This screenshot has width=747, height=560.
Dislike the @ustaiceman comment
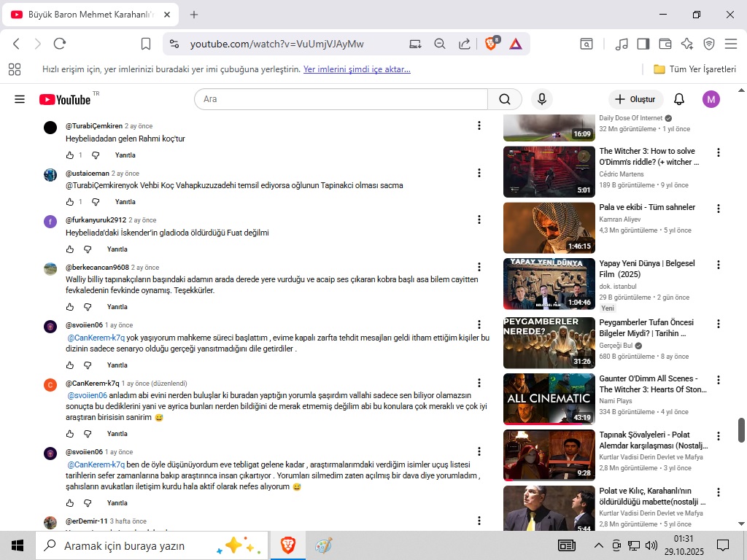point(96,202)
